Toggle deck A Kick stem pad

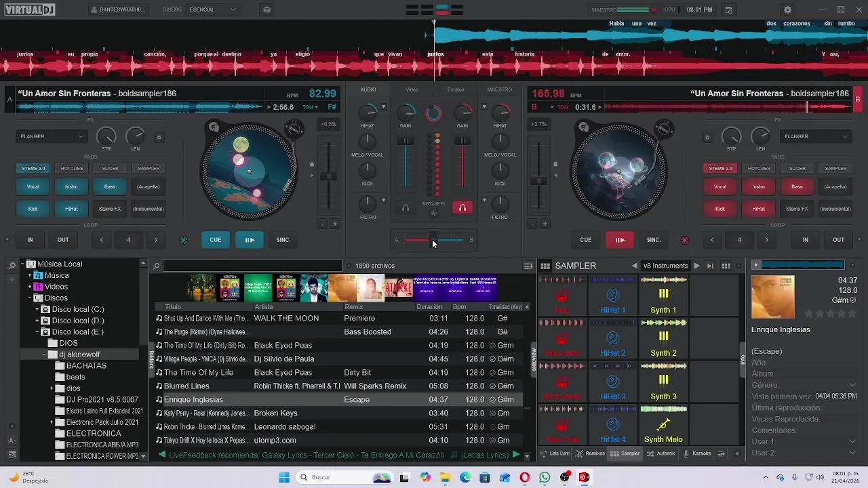coord(33,209)
